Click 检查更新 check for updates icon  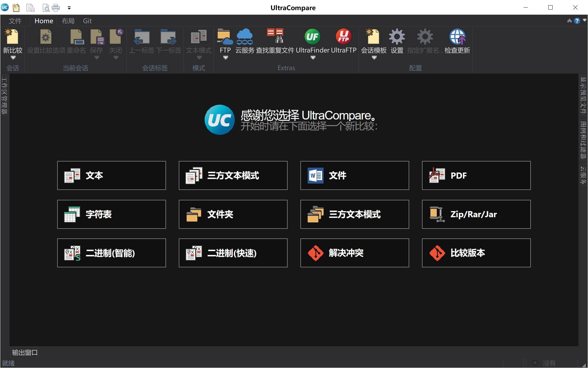pos(457,37)
